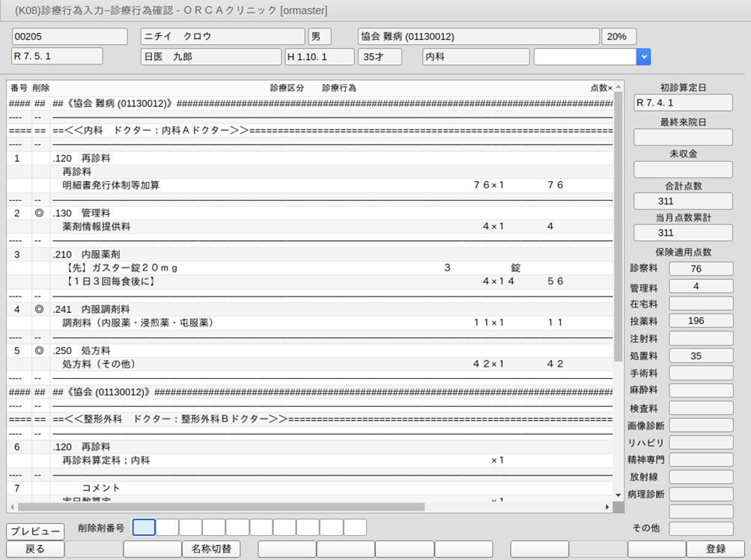Click the vertical scrollbar thumb
The image size is (751, 560).
point(618,225)
